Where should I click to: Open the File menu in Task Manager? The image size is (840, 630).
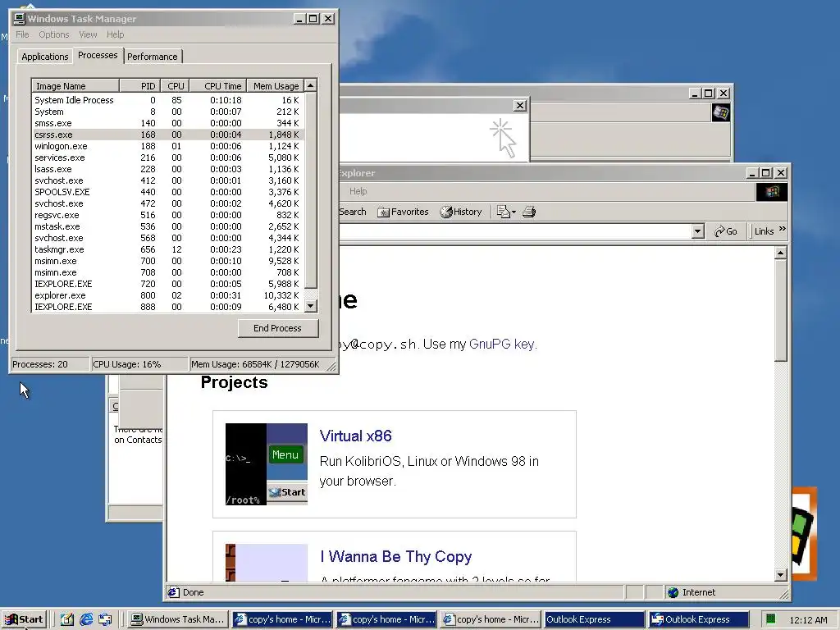22,34
